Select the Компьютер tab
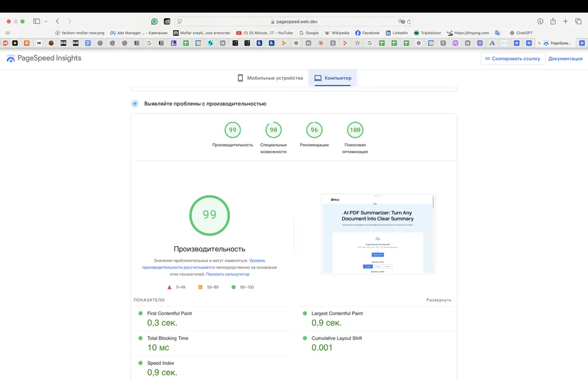 [332, 78]
